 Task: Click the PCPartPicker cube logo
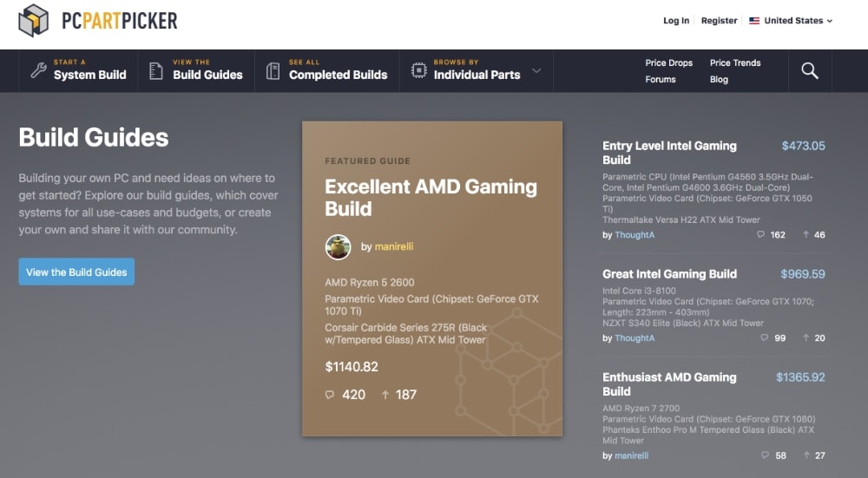coord(34,21)
